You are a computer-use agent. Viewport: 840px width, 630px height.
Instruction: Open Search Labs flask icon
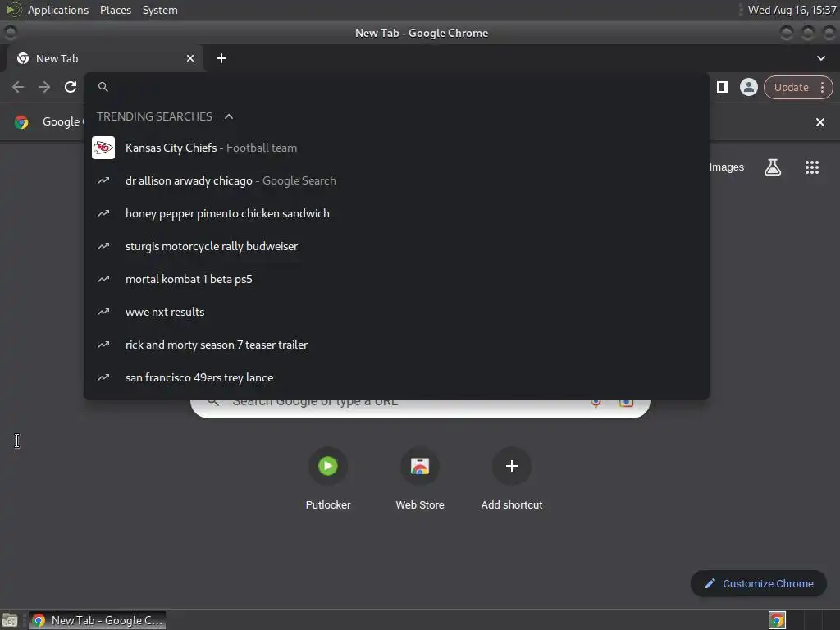(x=773, y=167)
